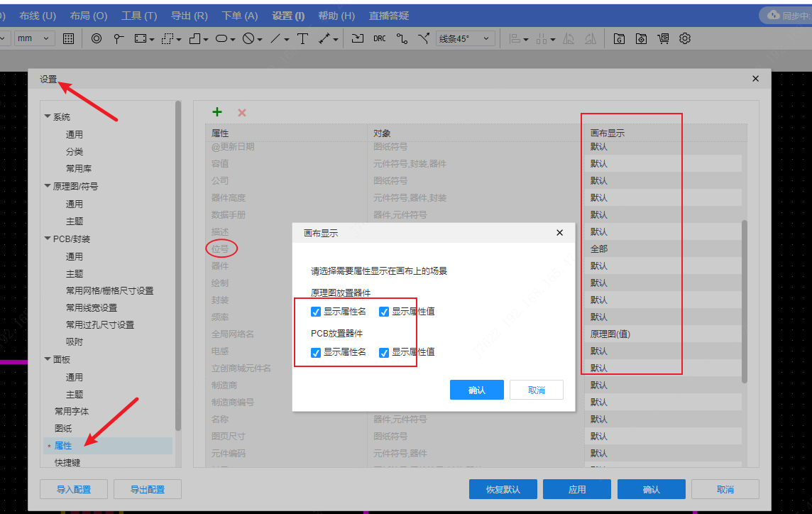Select the prohibited region circle-slash tool
Viewport: 812px width, 514px height.
(248, 38)
